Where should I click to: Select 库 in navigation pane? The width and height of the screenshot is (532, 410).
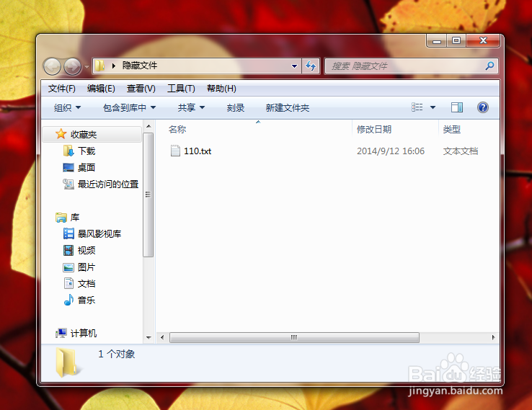coord(75,218)
